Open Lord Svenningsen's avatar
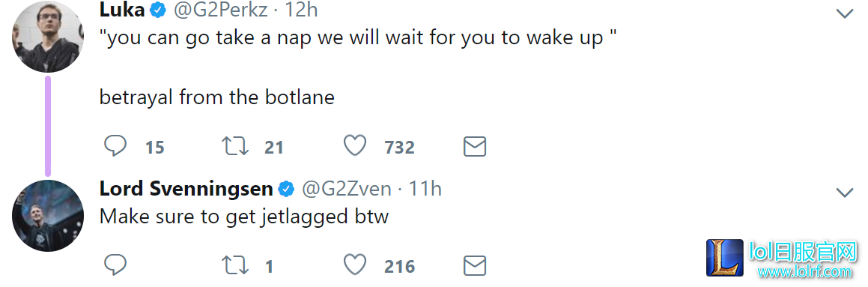Screen dimensions: 868x287 (x=48, y=216)
